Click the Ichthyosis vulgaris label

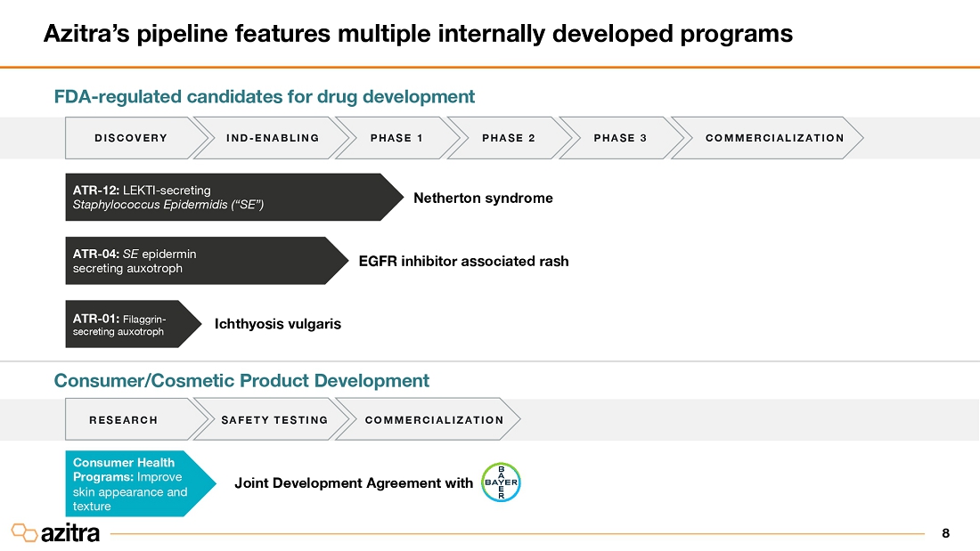277,324
